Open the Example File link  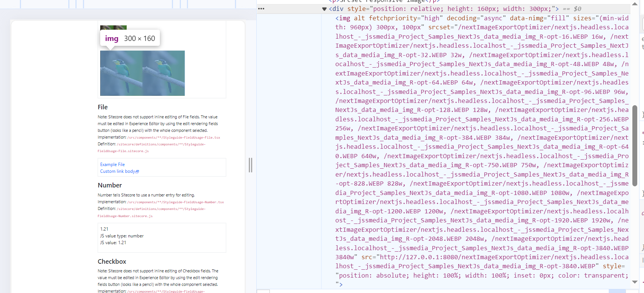point(112,165)
